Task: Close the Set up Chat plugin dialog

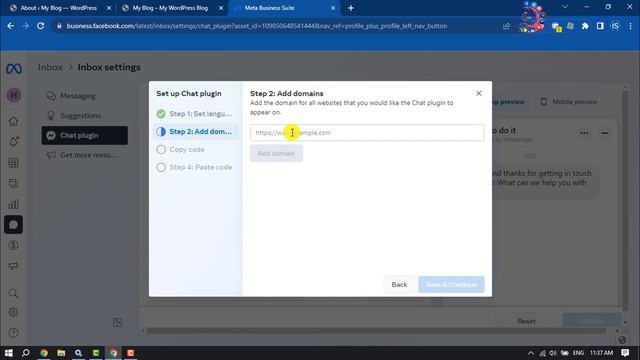Action: coord(479,93)
